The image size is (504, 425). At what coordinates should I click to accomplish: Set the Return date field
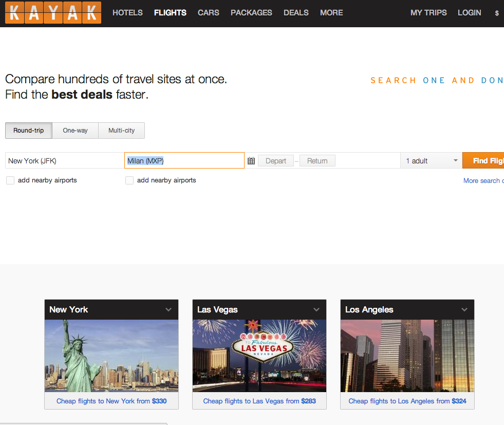tap(318, 161)
